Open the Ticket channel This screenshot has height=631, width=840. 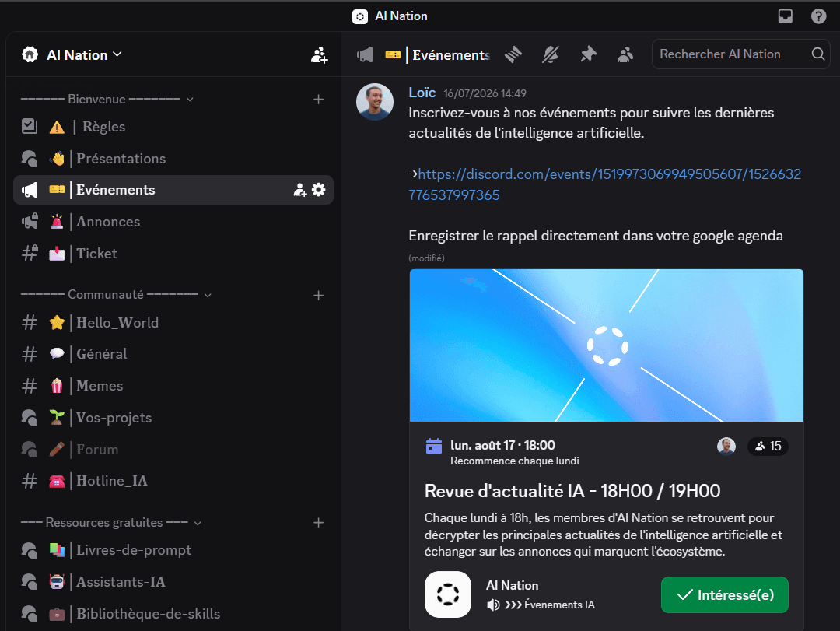coord(173,253)
